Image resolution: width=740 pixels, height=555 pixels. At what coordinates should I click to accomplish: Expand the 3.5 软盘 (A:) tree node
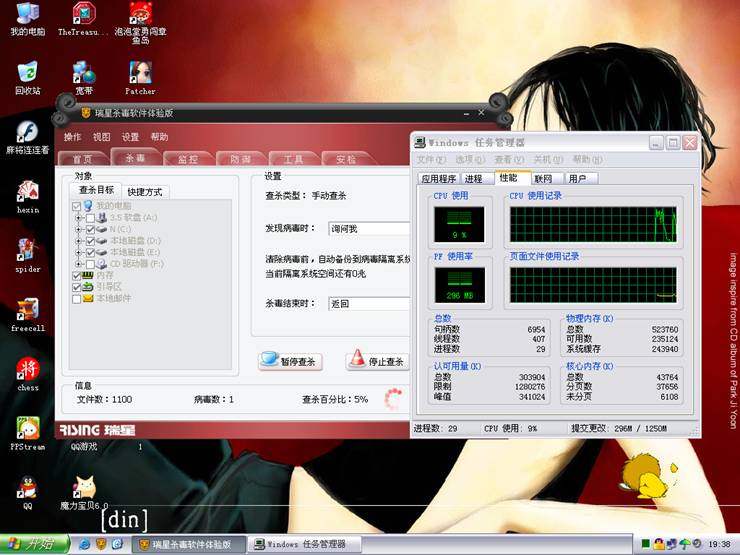coord(79,218)
